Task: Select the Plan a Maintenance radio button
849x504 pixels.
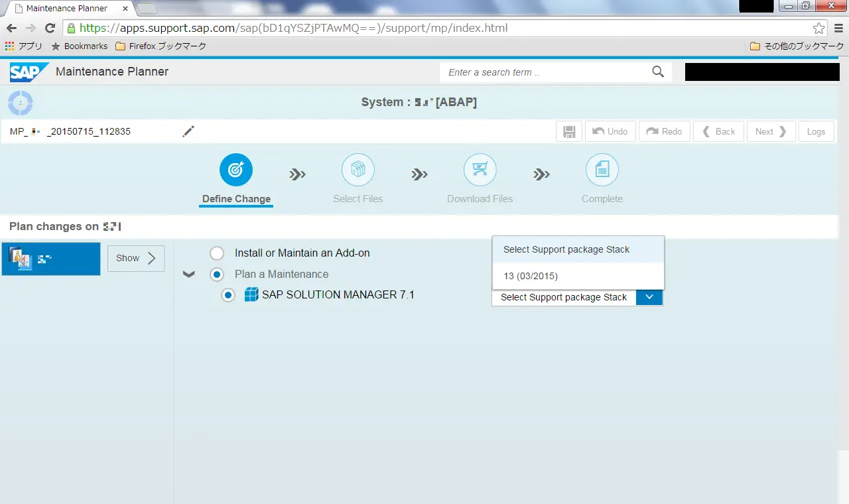Action: [217, 275]
